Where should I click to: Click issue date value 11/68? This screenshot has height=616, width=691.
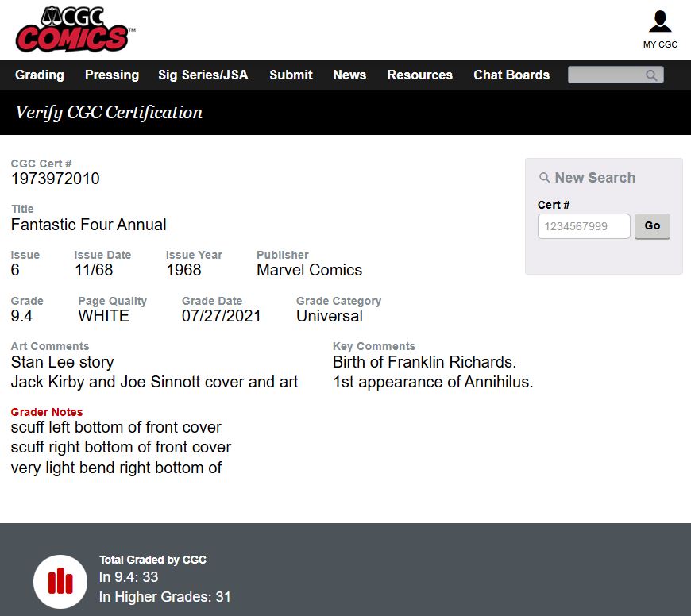(x=94, y=270)
